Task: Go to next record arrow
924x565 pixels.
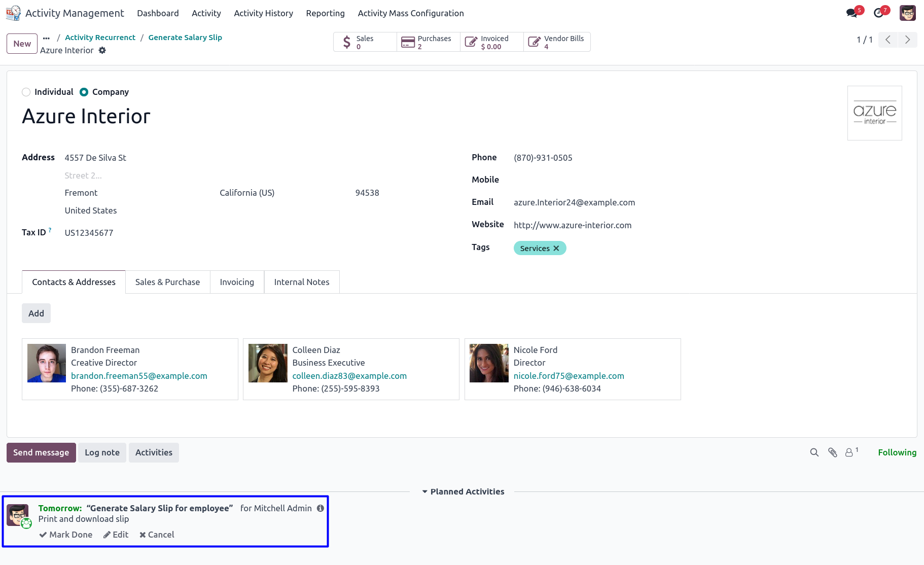Action: click(x=907, y=40)
